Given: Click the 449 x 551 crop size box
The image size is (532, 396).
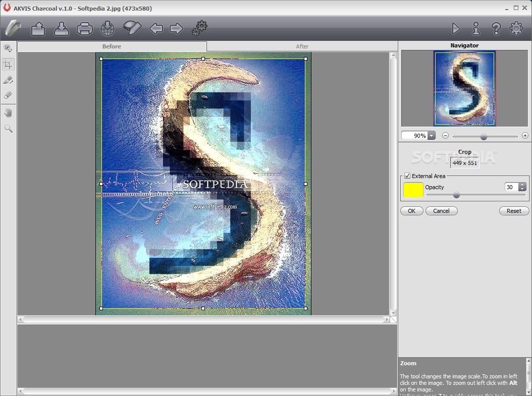Looking at the screenshot, I should (464, 163).
